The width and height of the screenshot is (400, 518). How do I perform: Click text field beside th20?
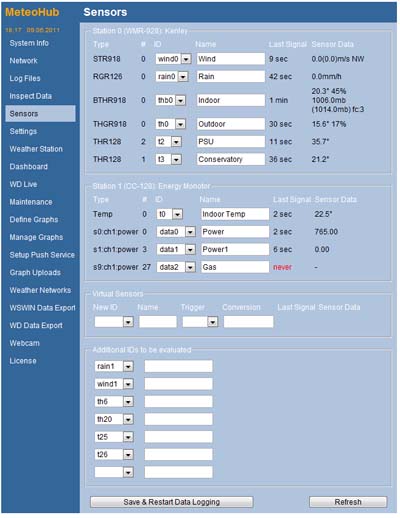(179, 419)
